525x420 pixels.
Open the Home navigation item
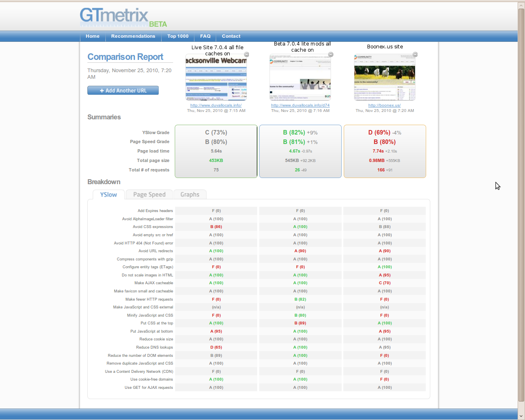pyautogui.click(x=93, y=37)
